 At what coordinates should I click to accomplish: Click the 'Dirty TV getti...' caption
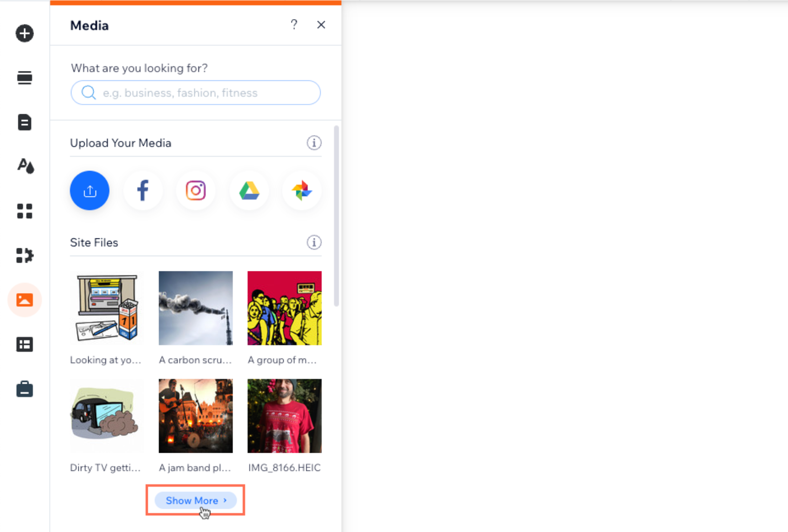[x=105, y=467]
